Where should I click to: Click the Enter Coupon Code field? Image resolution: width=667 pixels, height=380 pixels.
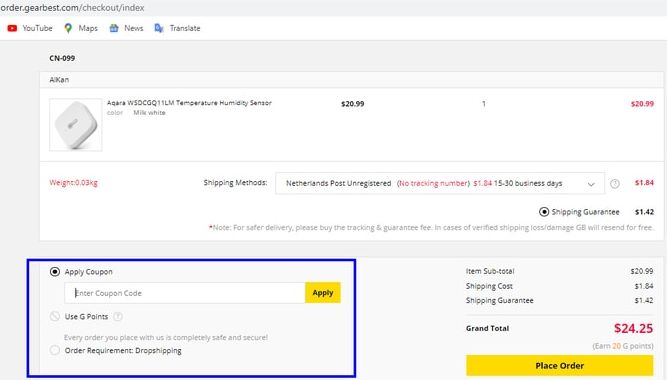[x=185, y=293]
